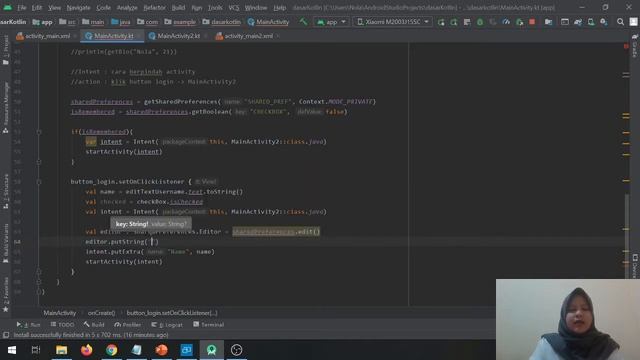The height and width of the screenshot is (360, 640).
Task: Click the Sync Project with Gradle icon
Action: tap(578, 22)
